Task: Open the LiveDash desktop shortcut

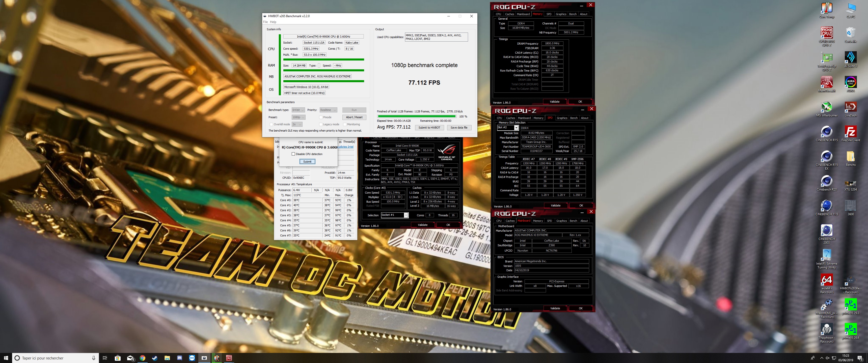Action: [x=851, y=109]
